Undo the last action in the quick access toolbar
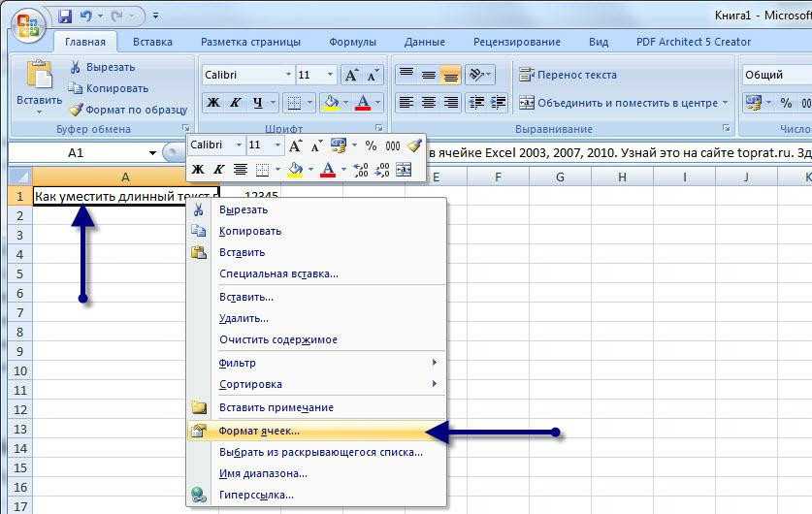812x514 pixels. (86, 16)
